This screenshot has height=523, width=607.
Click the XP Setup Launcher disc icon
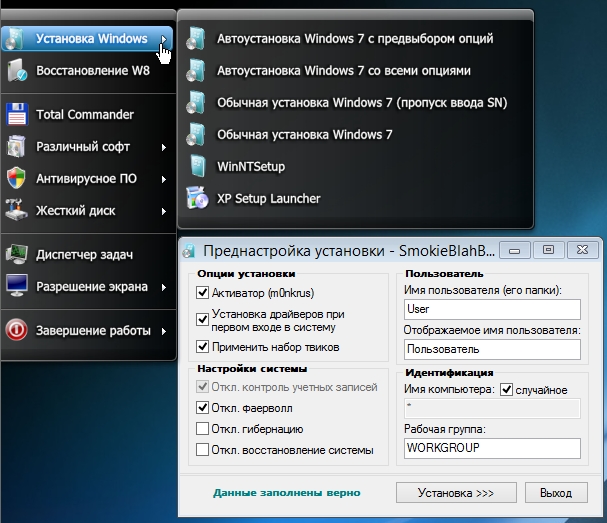tap(199, 198)
